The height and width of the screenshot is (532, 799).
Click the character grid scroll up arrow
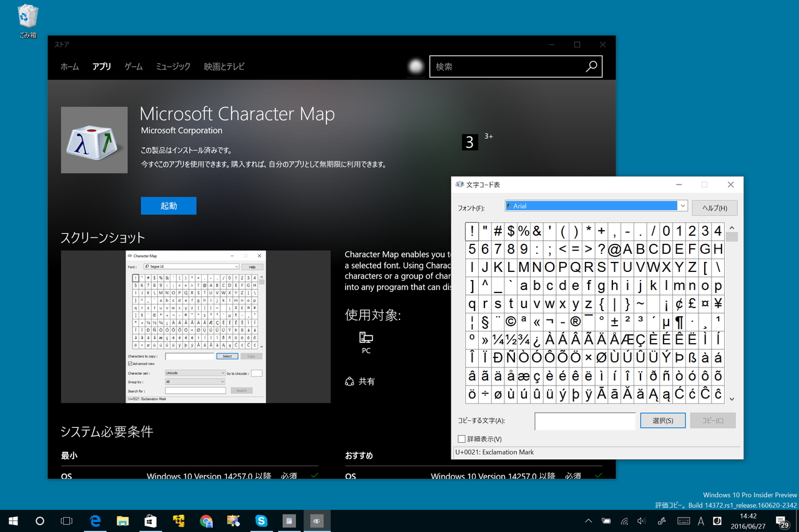732,228
